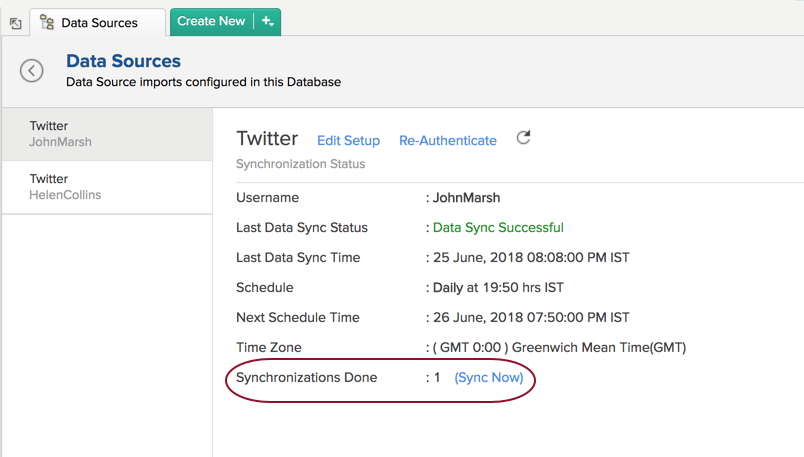Click the Last Data Sync Time label
Image resolution: width=804 pixels, height=457 pixels.
coord(298,257)
